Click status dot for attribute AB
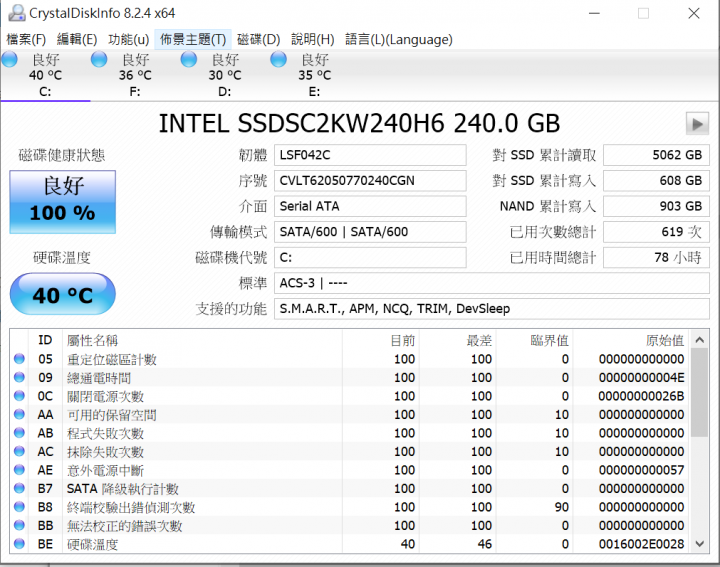 19,432
